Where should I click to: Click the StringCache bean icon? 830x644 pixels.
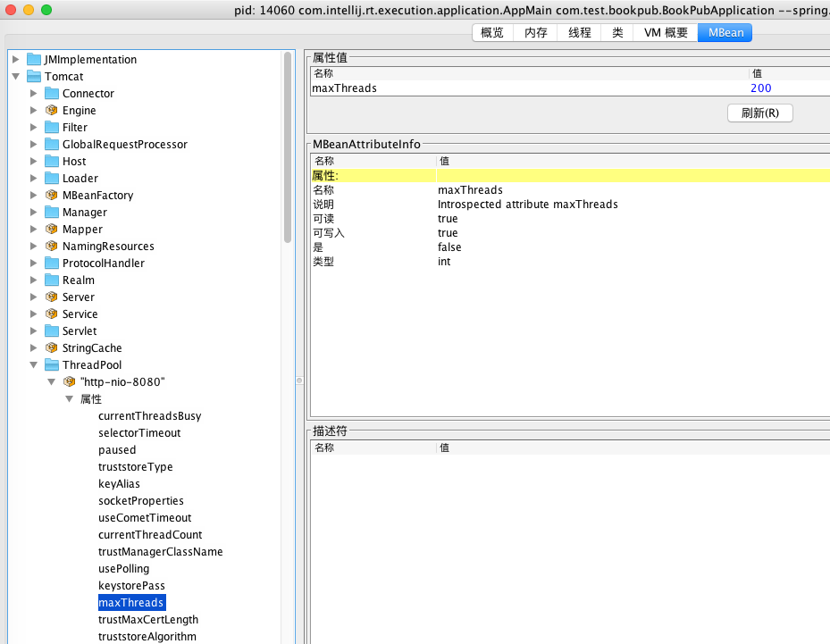(52, 348)
